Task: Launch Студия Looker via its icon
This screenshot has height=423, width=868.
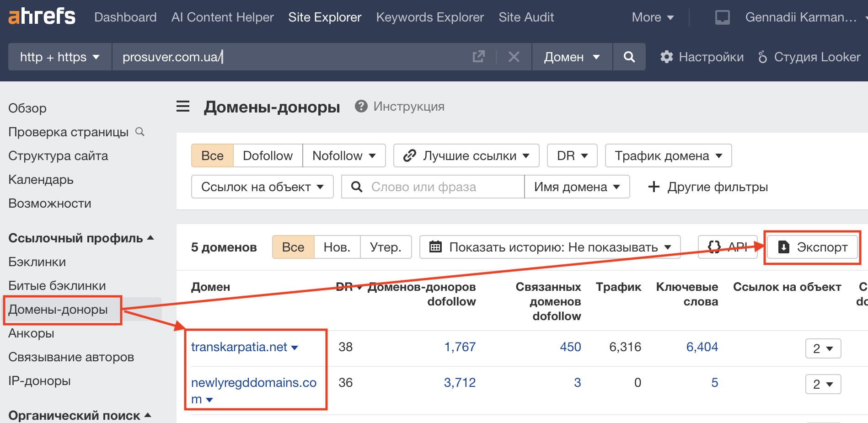Action: (762, 57)
